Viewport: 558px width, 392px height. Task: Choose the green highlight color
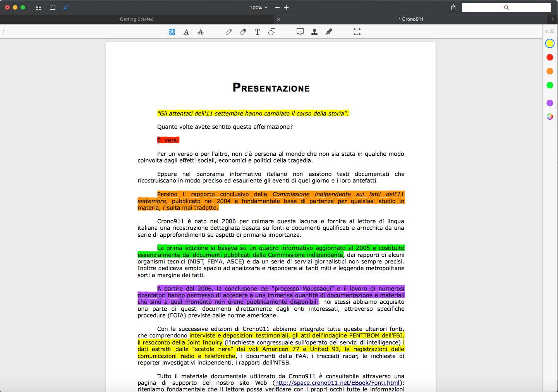click(550, 85)
